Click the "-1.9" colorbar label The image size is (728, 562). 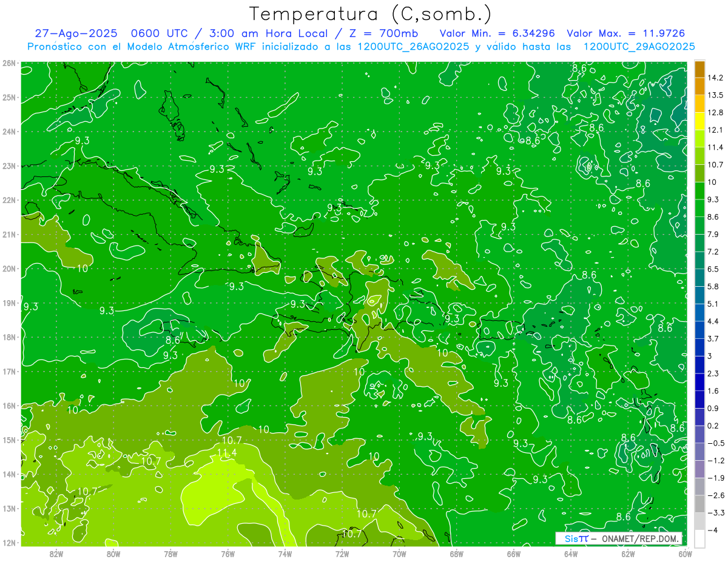tap(716, 478)
